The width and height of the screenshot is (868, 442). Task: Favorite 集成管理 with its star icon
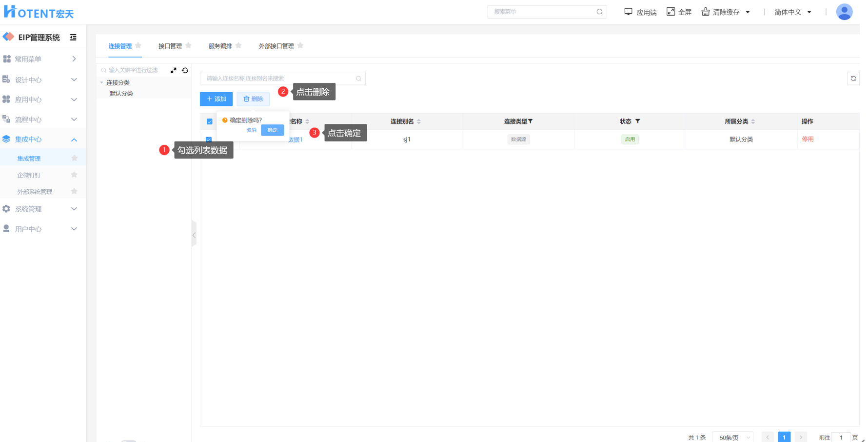(x=74, y=158)
